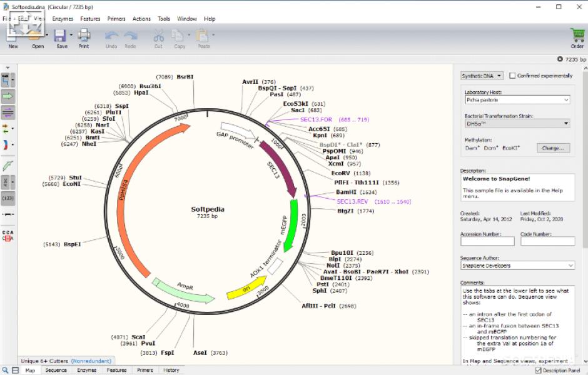This screenshot has width=588, height=375.
Task: Click the SEC13.FOR primer label
Action: tap(316, 119)
